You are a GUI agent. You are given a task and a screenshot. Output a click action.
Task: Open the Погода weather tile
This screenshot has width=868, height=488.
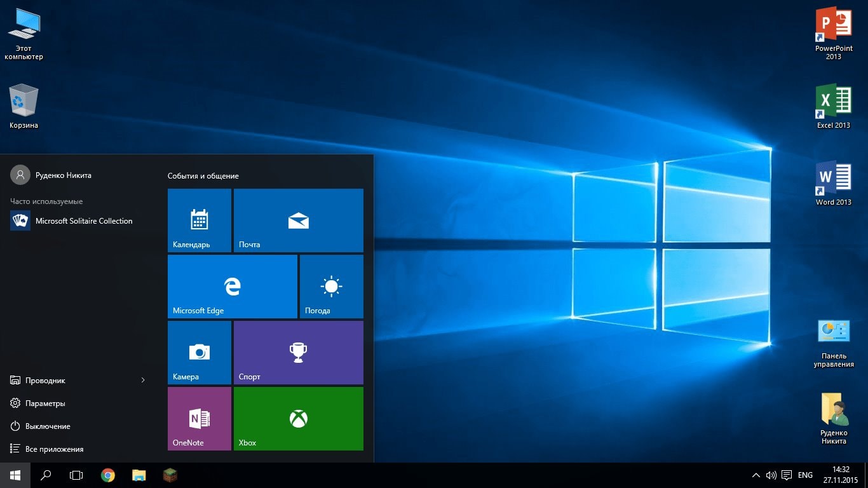click(x=330, y=286)
